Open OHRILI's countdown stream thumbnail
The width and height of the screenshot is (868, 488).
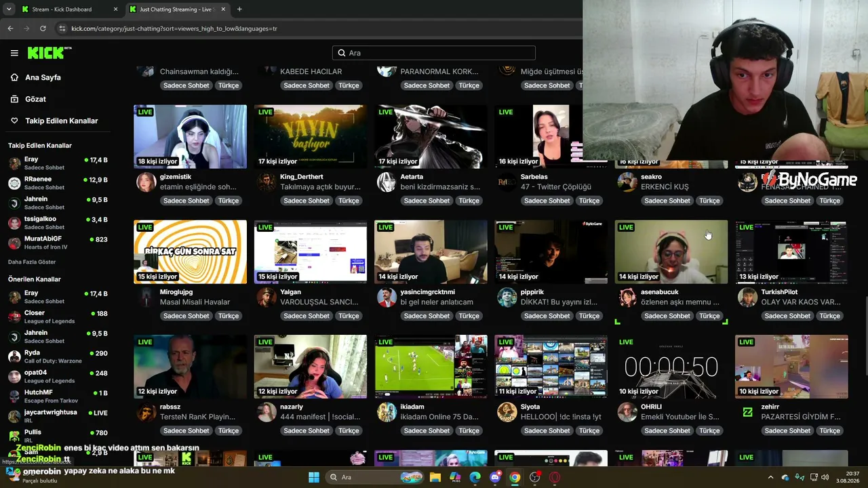click(x=671, y=367)
